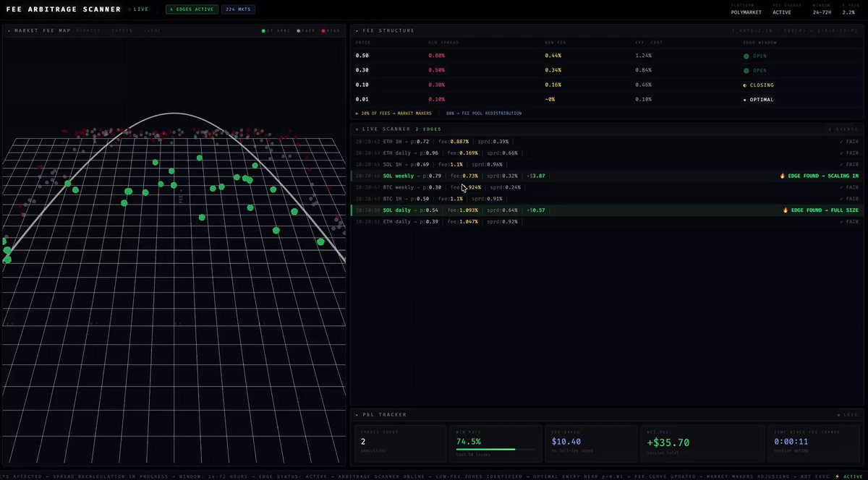Click the 4 EDGES ACTIVE badge
Viewport: 868px width, 480px height.
coord(190,9)
